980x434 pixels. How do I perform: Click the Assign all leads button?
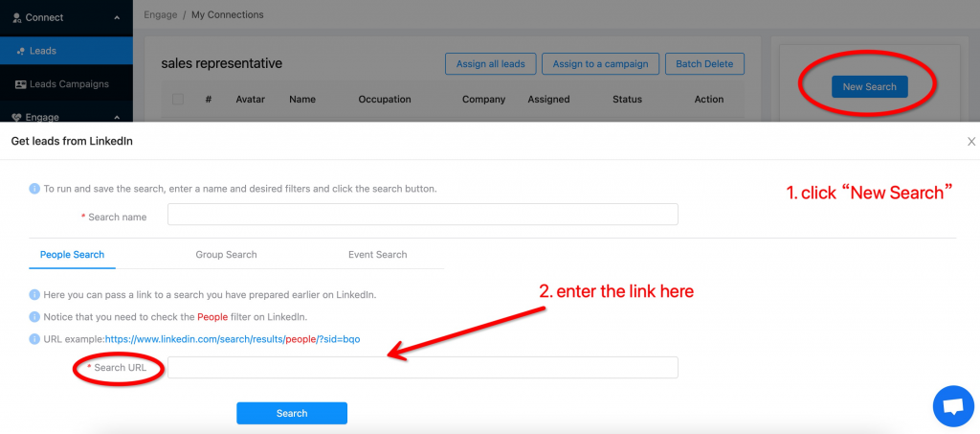pos(490,64)
